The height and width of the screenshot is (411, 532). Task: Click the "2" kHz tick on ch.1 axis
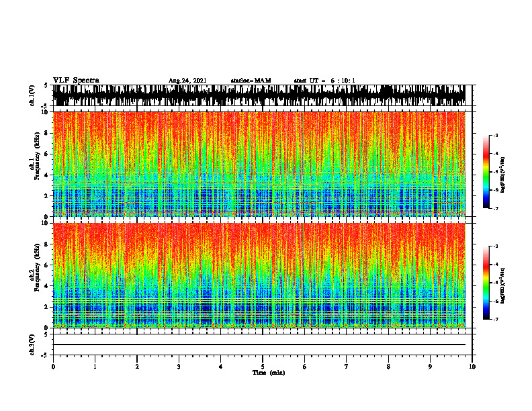47,196
